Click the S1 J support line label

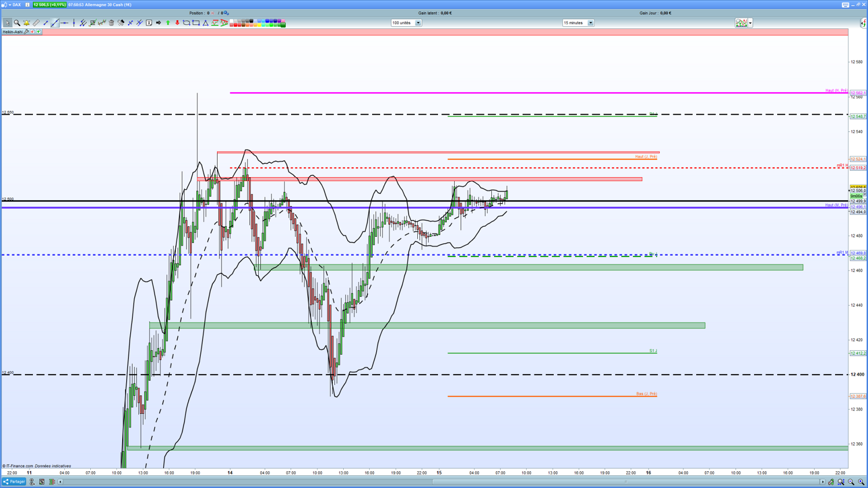653,351
